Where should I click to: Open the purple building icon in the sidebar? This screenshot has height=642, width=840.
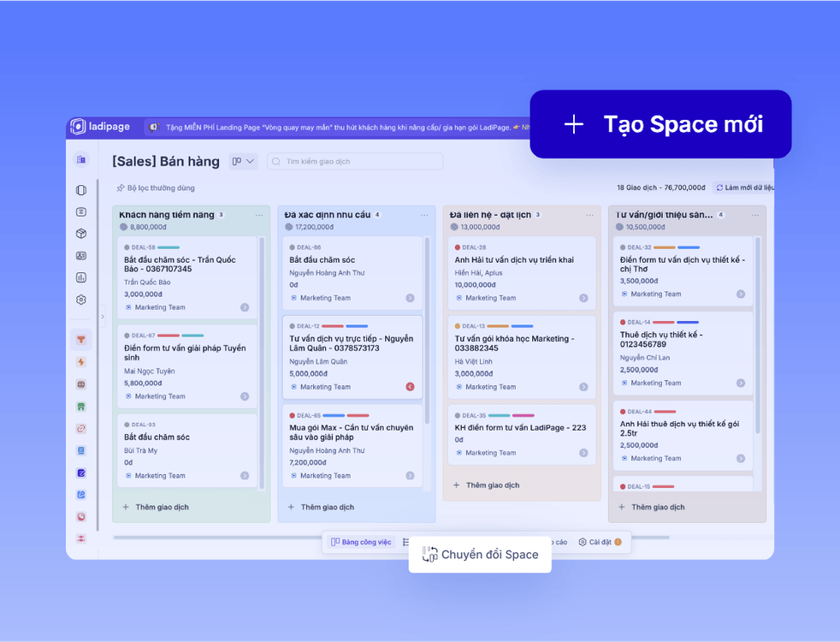click(81, 159)
